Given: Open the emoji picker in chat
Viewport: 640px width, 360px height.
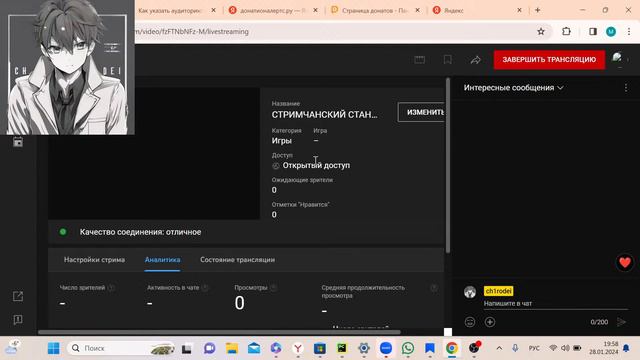Looking at the screenshot, I should tap(470, 322).
